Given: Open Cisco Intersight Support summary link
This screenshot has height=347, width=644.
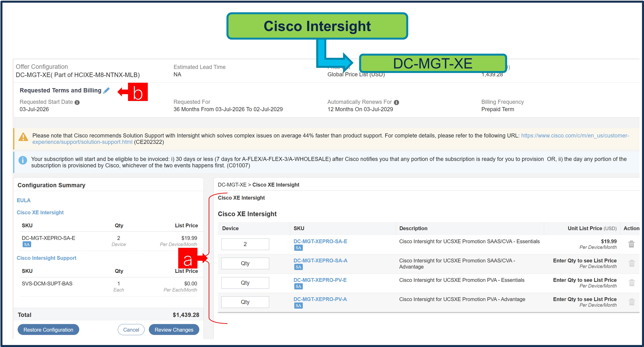Looking at the screenshot, I should pyautogui.click(x=46, y=258).
